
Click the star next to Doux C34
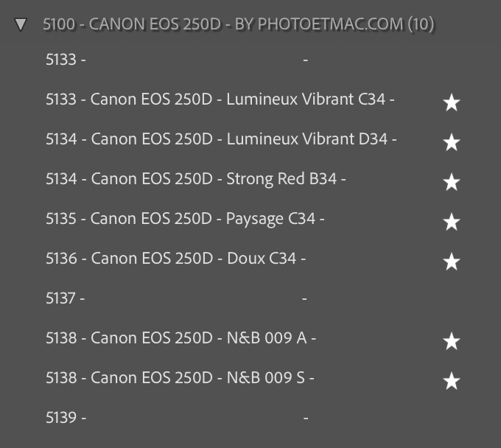(452, 262)
